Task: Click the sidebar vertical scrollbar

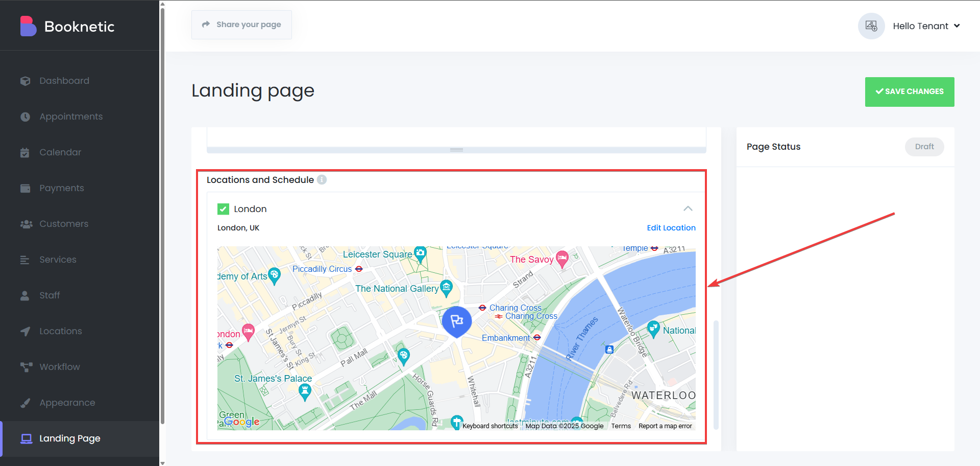Action: pos(162,215)
